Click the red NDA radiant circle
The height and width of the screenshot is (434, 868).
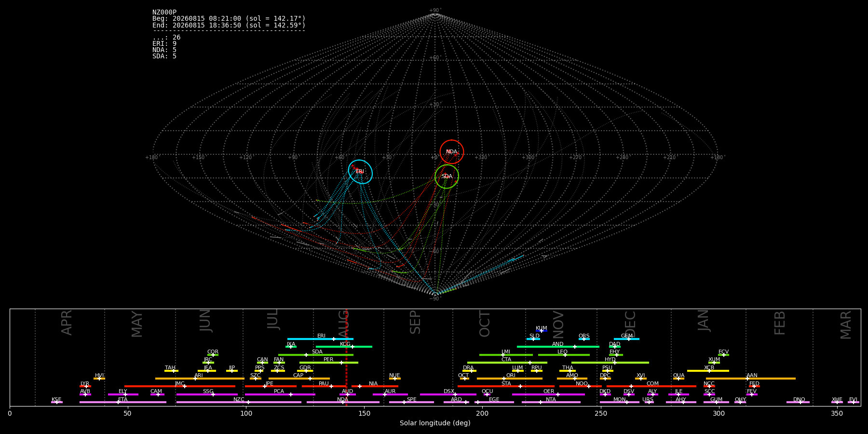pyautogui.click(x=452, y=152)
